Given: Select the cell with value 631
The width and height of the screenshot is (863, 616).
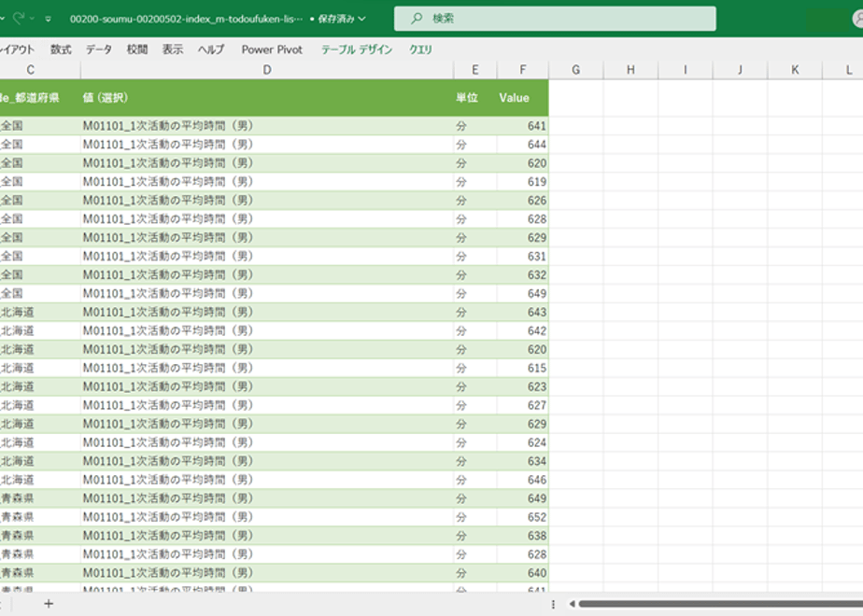Looking at the screenshot, I should point(522,257).
